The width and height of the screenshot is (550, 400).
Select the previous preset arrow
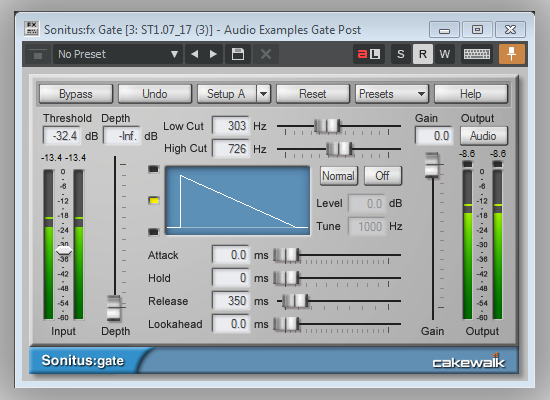tap(195, 54)
